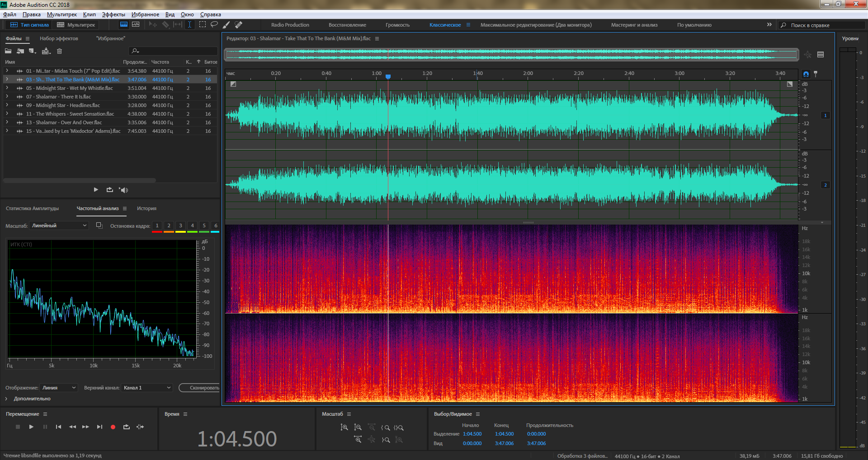This screenshot has height=460, width=868.
Task: Open Верхний канал Канал 1 dropdown
Action: (x=147, y=388)
